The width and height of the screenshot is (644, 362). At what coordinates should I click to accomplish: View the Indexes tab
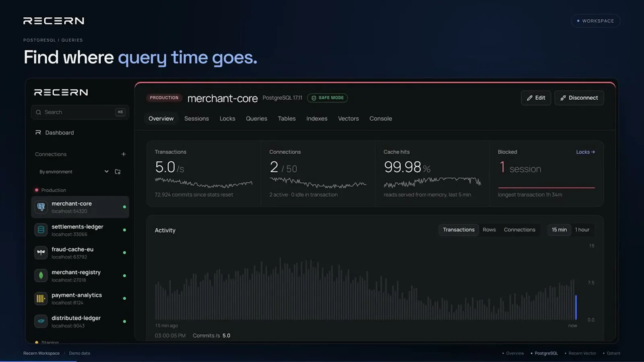(317, 119)
